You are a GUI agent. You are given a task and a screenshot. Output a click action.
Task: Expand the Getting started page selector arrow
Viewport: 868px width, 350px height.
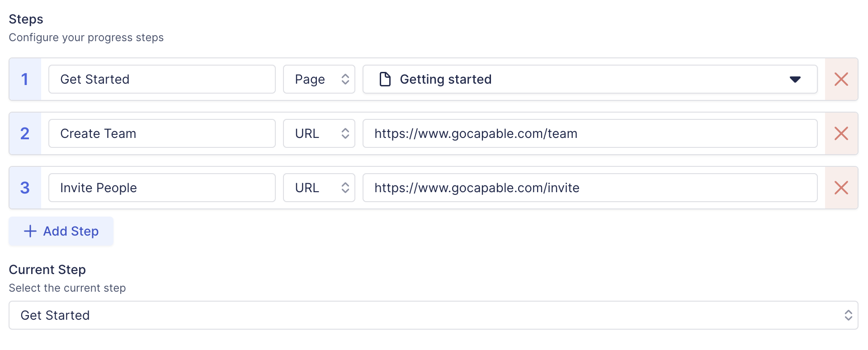[795, 80]
